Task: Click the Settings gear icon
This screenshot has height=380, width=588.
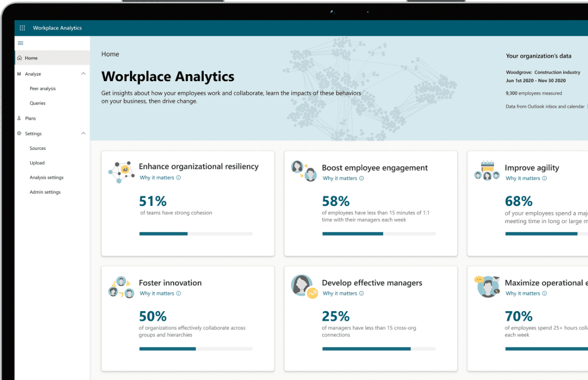Action: click(x=19, y=133)
